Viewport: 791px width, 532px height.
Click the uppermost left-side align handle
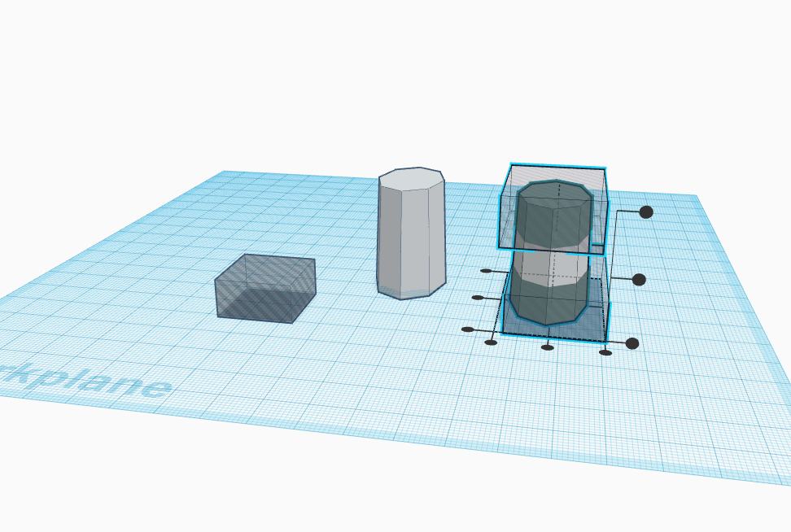point(486,271)
